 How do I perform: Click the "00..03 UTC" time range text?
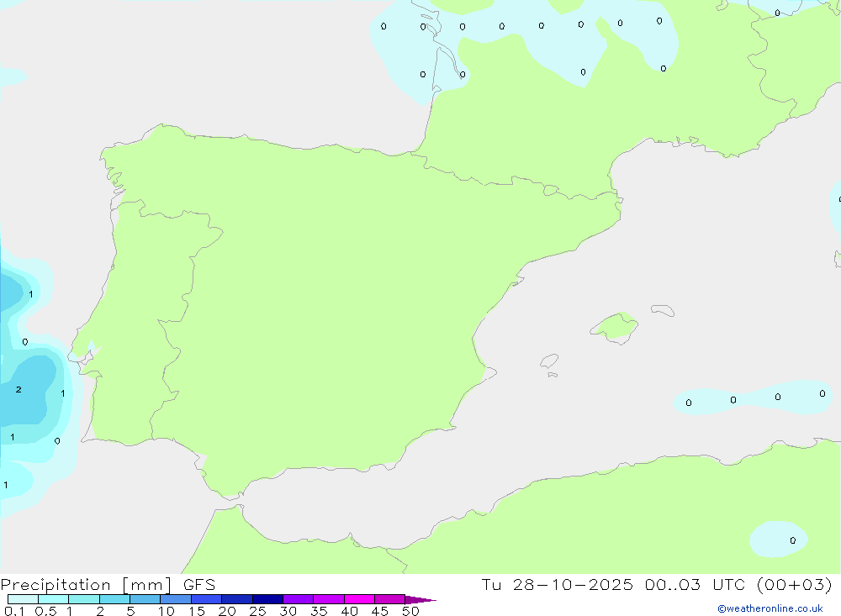pos(695,584)
